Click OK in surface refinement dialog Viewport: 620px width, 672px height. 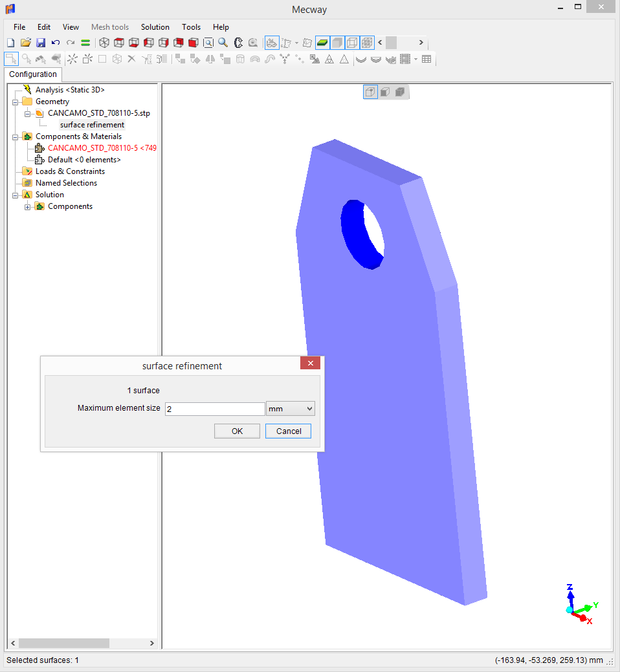[237, 431]
